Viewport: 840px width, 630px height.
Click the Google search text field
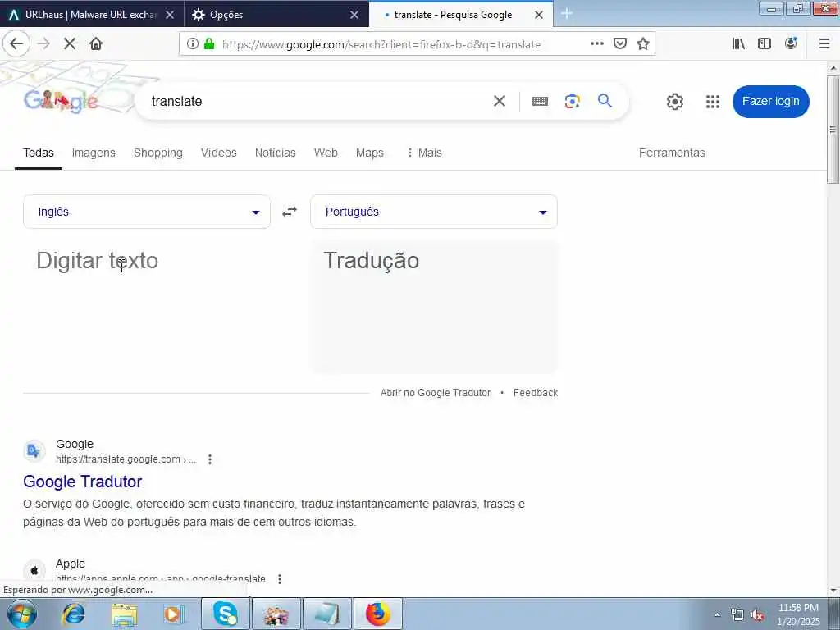pyautogui.click(x=316, y=101)
